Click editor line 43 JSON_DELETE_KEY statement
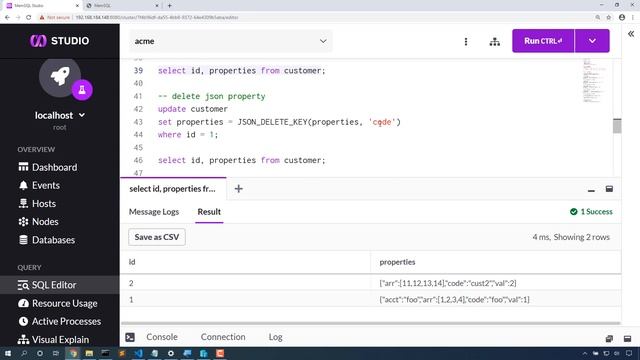Screen dimensions: 640x360 279,122
